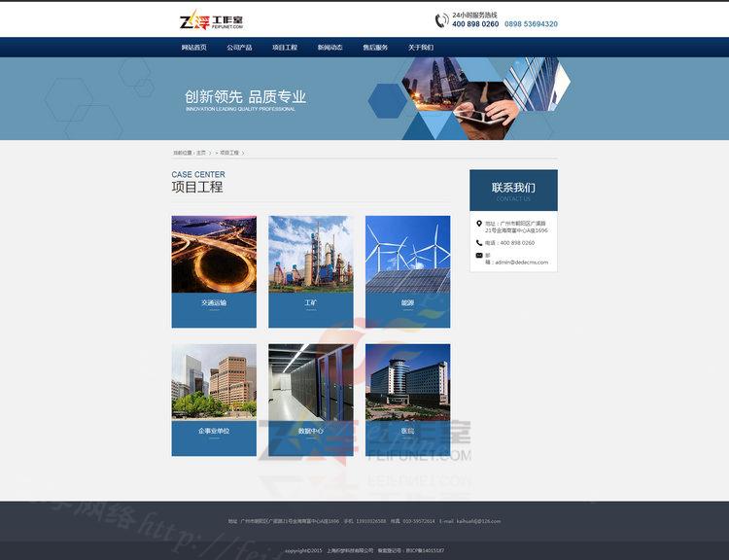Open the 工矿 factory thumbnail
729x560 pixels.
(311, 254)
